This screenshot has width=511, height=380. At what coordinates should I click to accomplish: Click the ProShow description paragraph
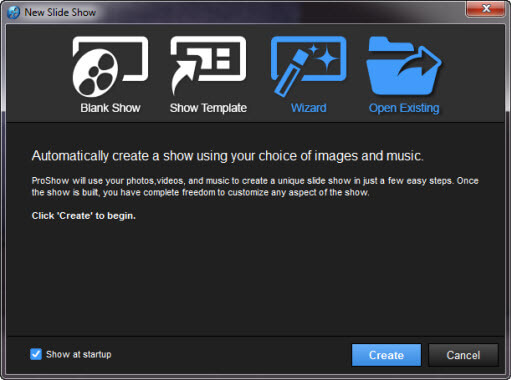(255, 187)
